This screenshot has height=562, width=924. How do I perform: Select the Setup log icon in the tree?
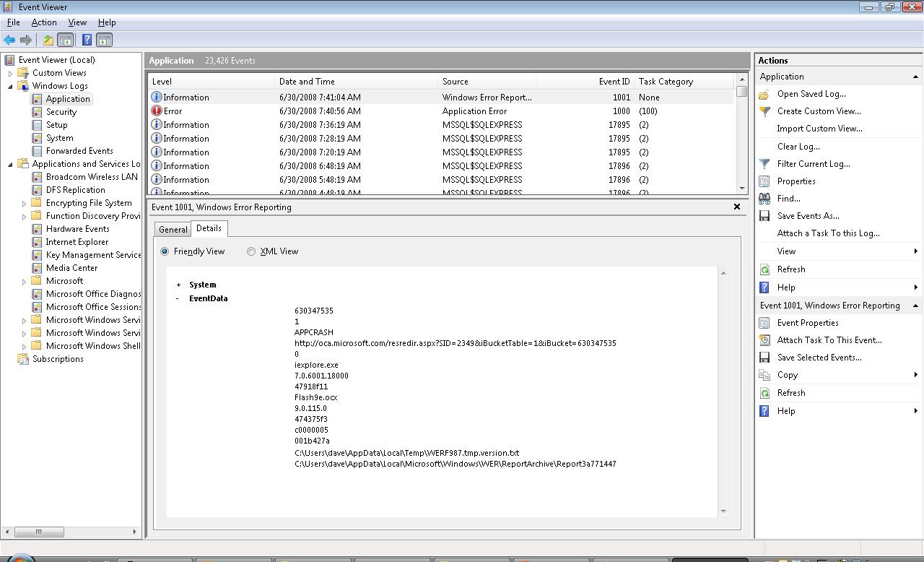tap(37, 125)
